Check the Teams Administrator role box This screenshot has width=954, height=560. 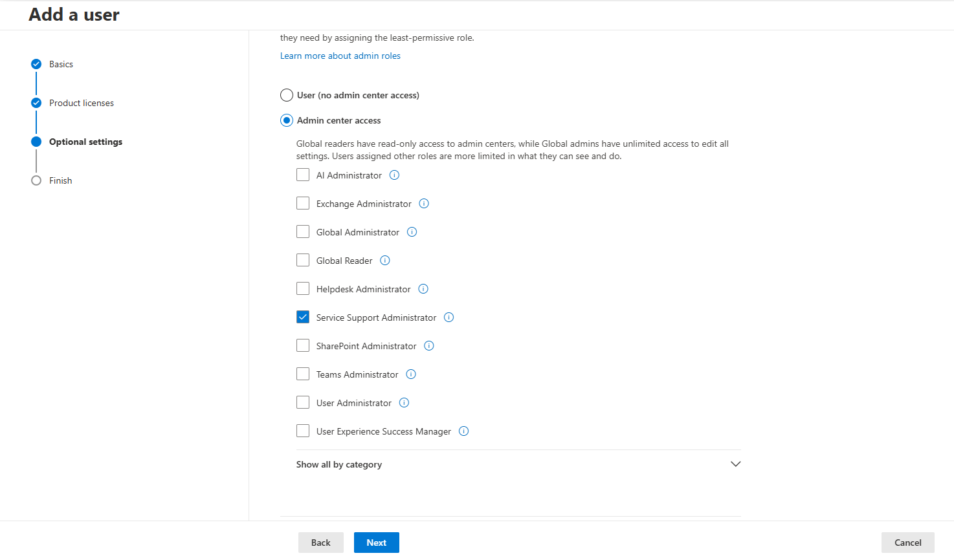tap(303, 374)
